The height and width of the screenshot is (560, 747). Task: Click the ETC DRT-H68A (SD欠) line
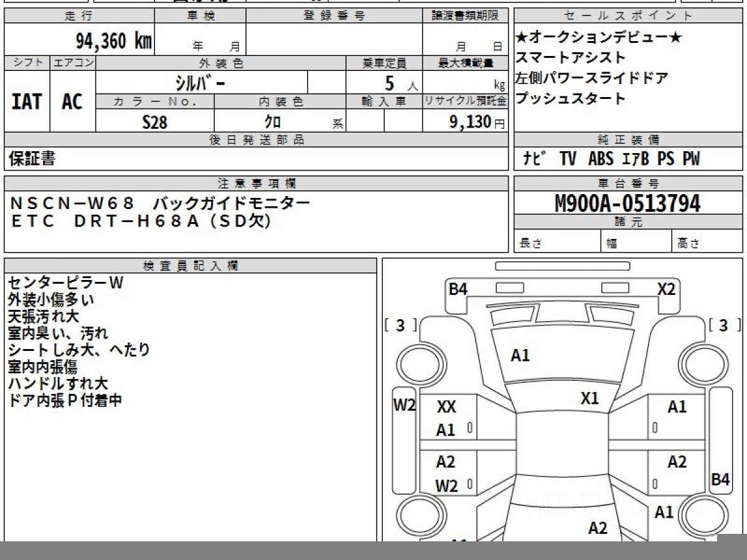[x=141, y=221]
